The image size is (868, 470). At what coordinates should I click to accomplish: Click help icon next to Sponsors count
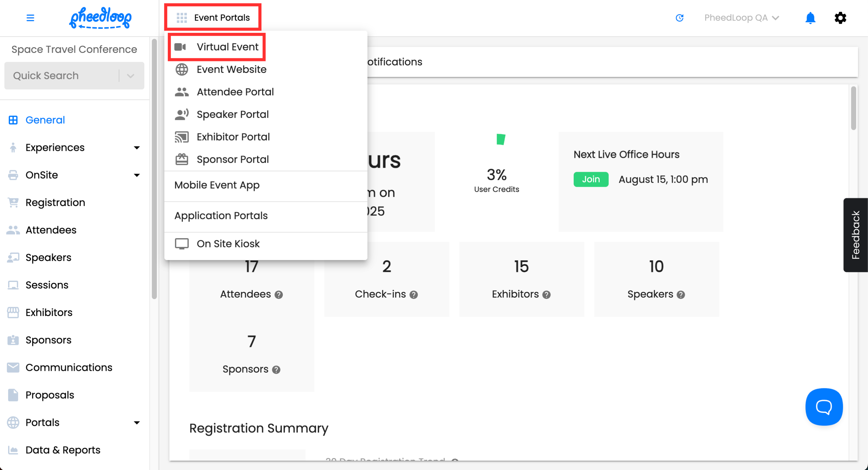[x=276, y=370]
